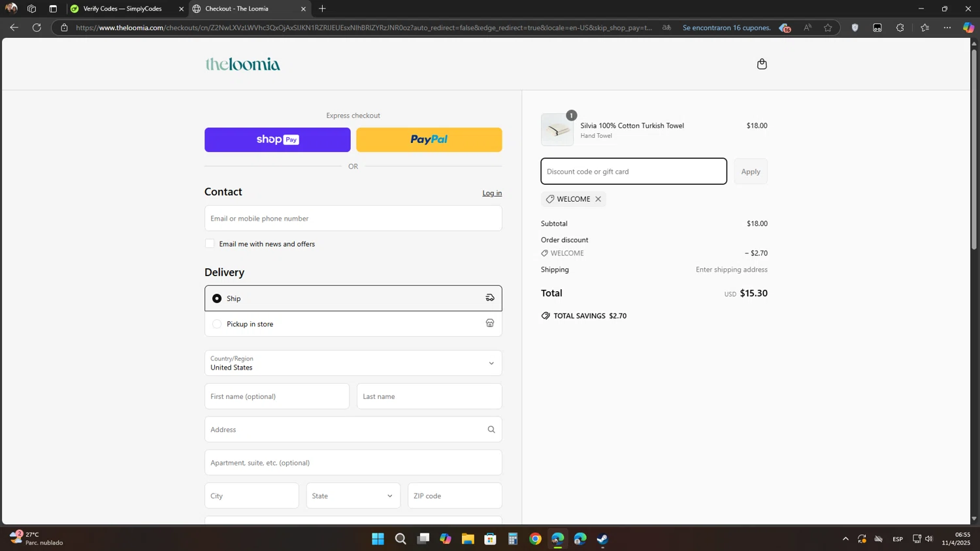Open the taskbar weather widget

tap(37, 539)
